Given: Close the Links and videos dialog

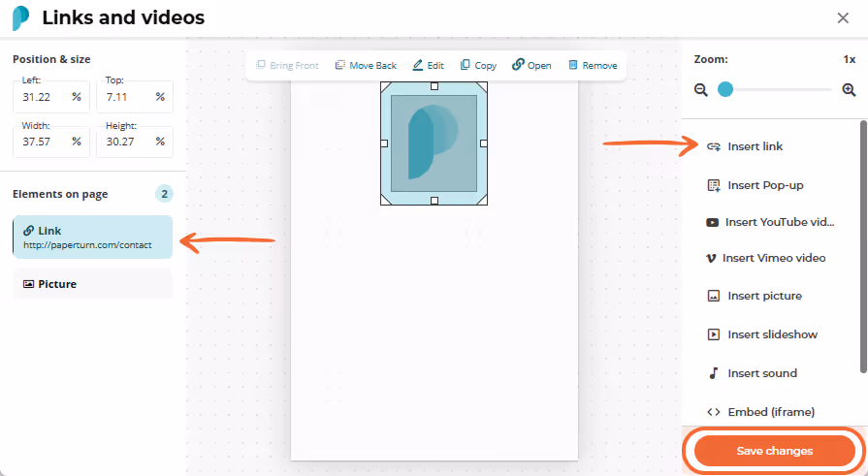Looking at the screenshot, I should (843, 18).
